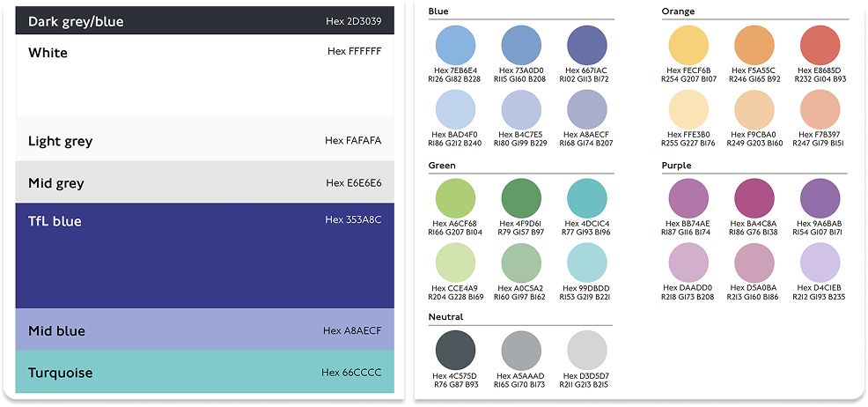Click the green swatch Hex A6CF68
Screen dimensions: 868x407
(x=456, y=197)
